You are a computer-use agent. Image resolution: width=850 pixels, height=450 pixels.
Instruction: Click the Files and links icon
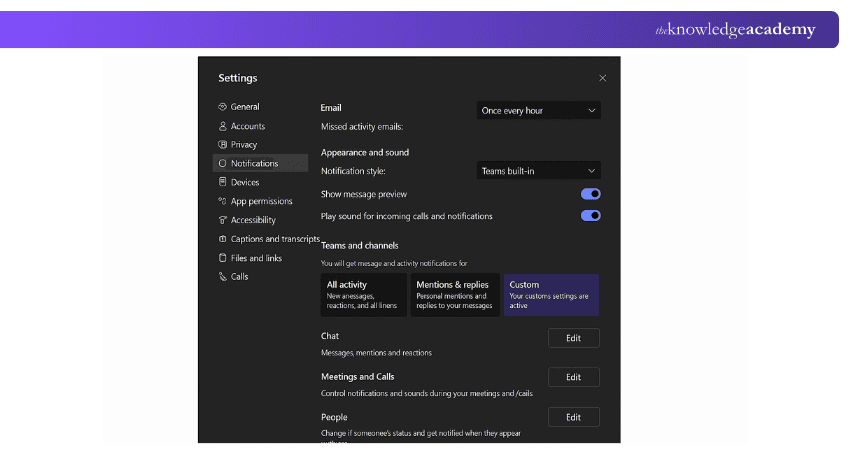(222, 258)
